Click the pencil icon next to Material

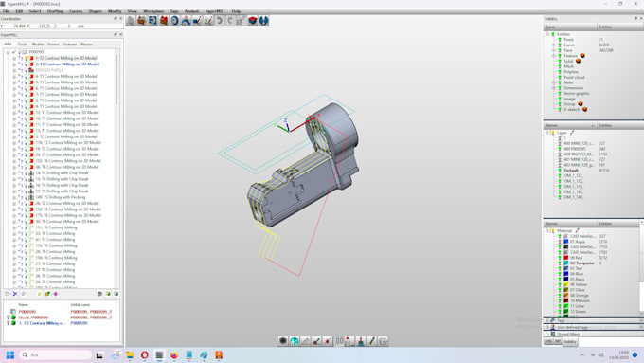point(577,230)
